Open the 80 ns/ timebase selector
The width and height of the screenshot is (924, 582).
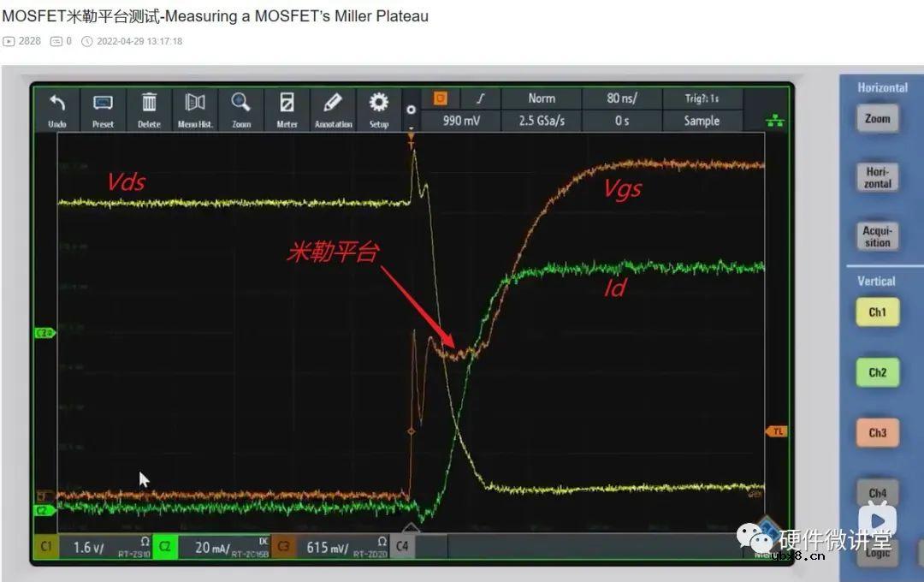click(622, 98)
